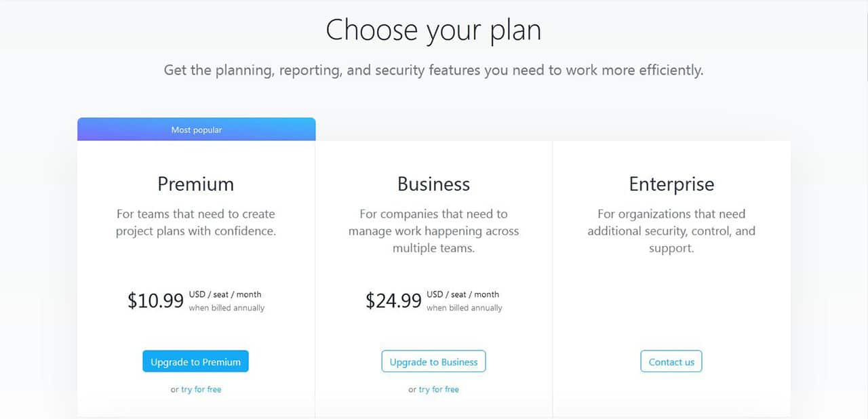
Task: Select the Premium plan heading
Action: click(x=196, y=184)
